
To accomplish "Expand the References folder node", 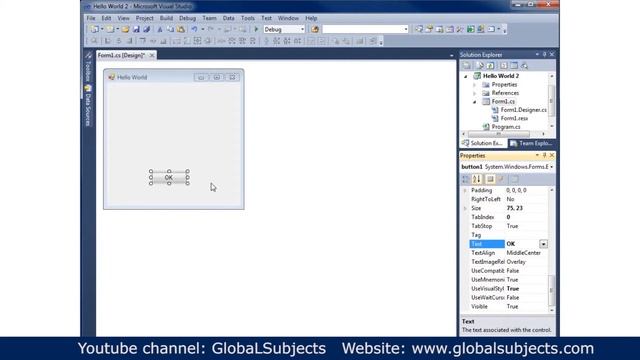I will pyautogui.click(x=474, y=93).
